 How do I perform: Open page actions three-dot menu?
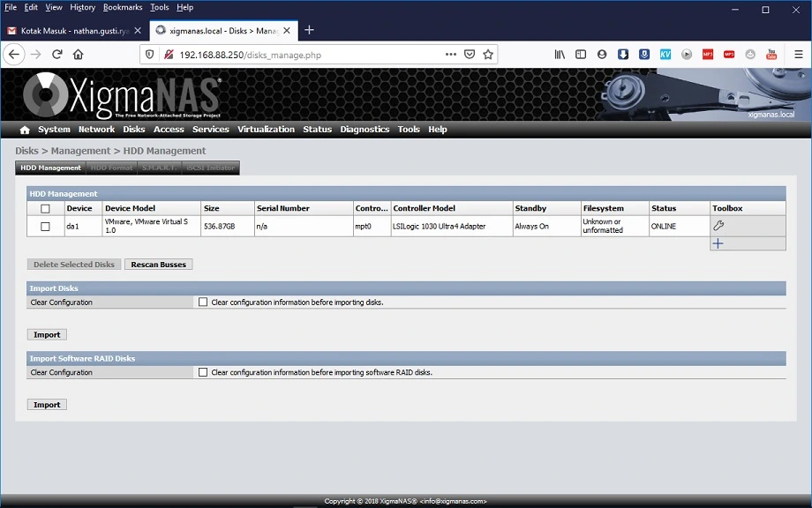tap(450, 55)
